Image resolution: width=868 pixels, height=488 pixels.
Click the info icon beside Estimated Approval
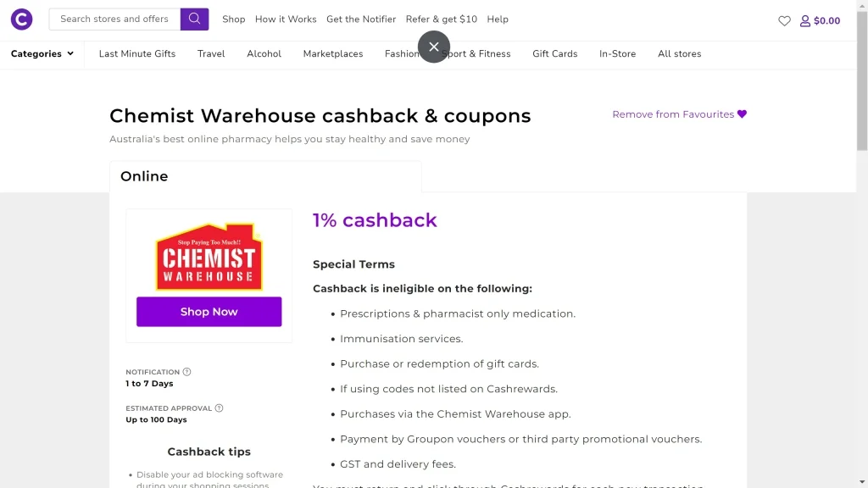pos(219,408)
